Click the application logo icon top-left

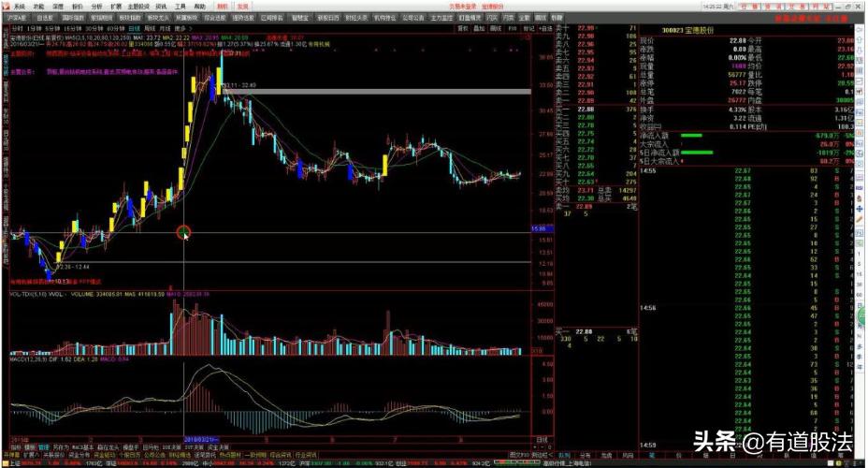point(7,7)
